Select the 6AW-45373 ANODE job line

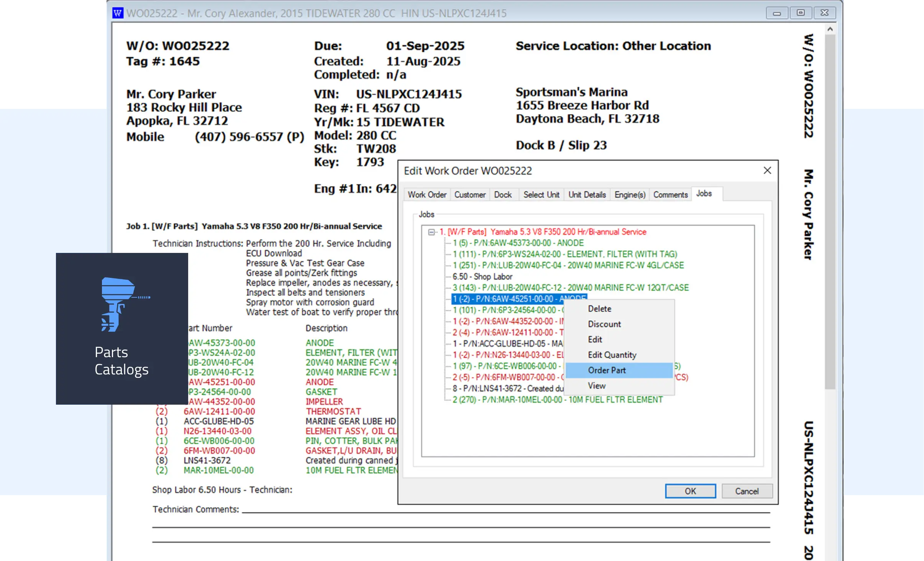click(518, 243)
